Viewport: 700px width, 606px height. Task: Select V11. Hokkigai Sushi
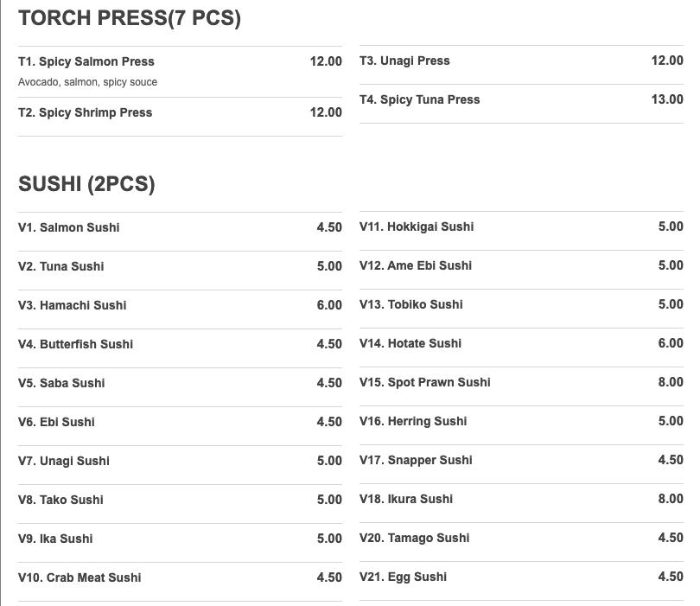[x=417, y=226]
